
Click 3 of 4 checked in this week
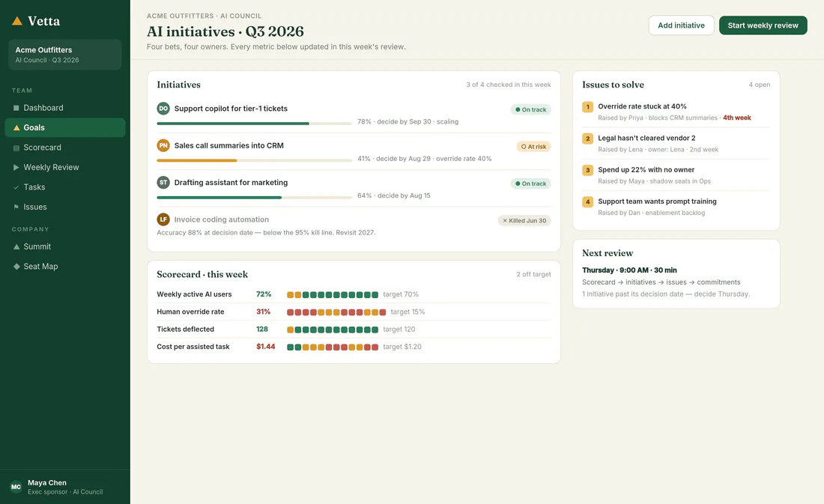click(508, 85)
